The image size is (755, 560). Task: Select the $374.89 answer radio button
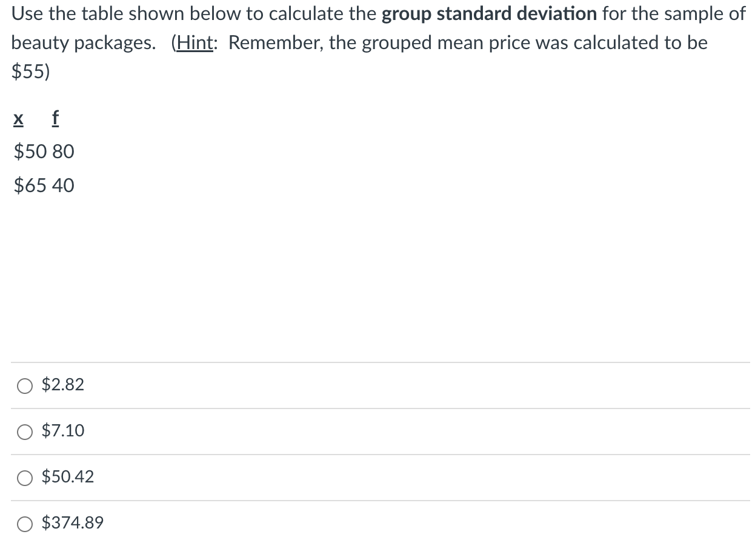(x=24, y=524)
